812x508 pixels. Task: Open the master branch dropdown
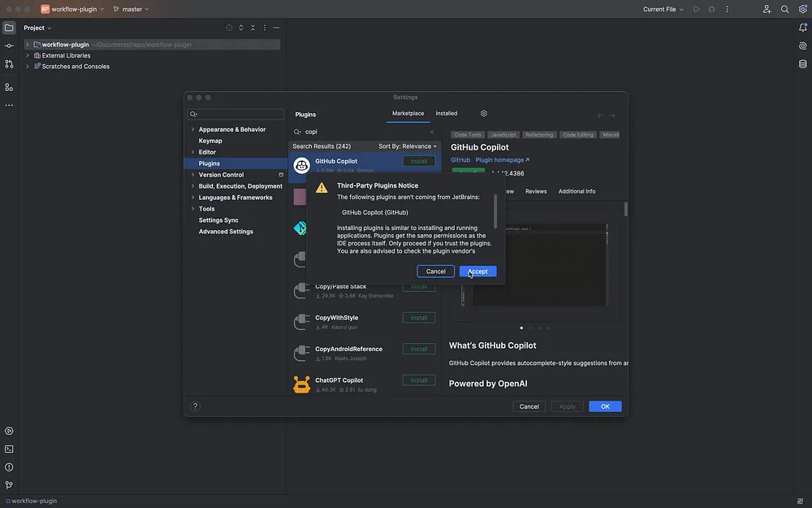point(131,9)
